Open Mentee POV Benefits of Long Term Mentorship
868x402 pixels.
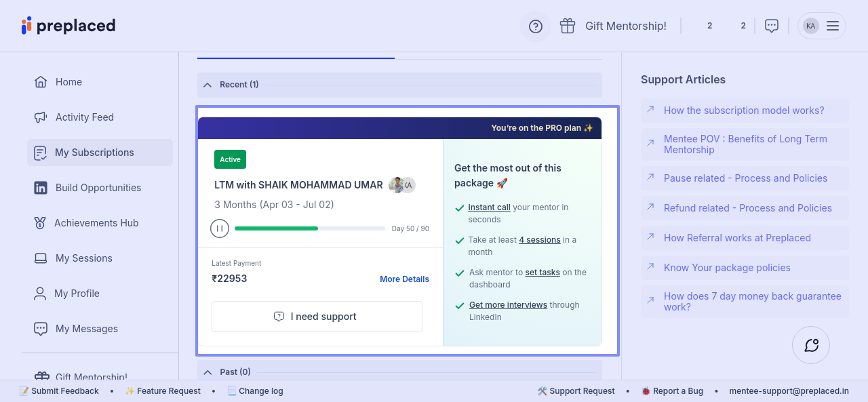click(745, 144)
